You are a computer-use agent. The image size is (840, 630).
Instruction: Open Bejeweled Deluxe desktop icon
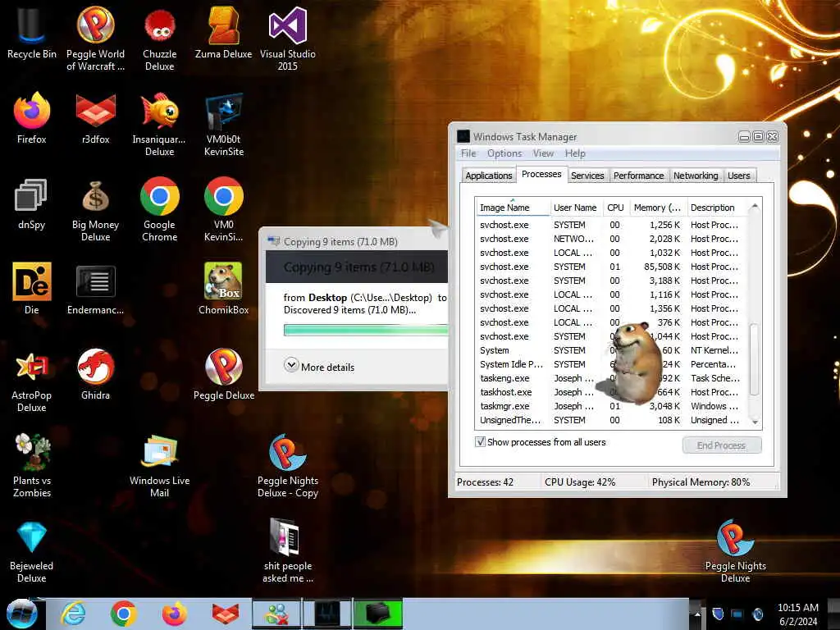[x=31, y=551]
